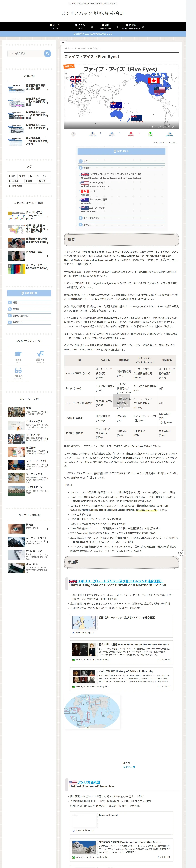Share article on LinkedIn
This screenshot has width=196, height=868.
pos(169,134)
